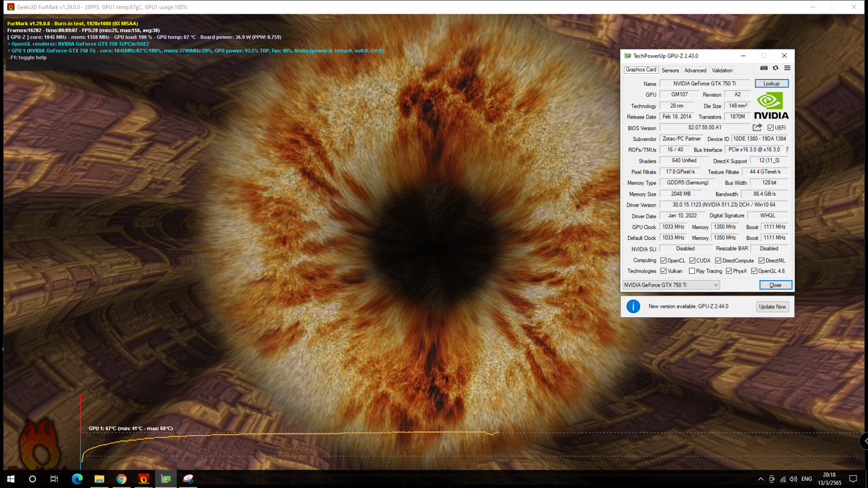This screenshot has width=868, height=488.
Task: Toggle the OpenCL checkbox
Action: tap(664, 260)
